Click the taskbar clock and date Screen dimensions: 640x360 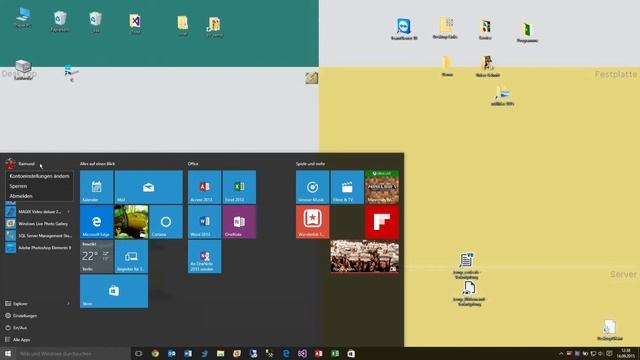click(625, 353)
